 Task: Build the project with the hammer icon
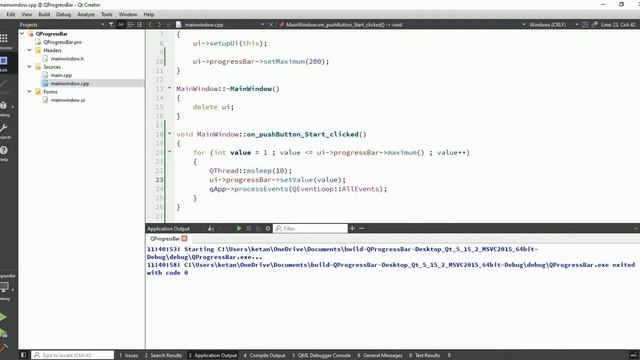[x=3, y=348]
